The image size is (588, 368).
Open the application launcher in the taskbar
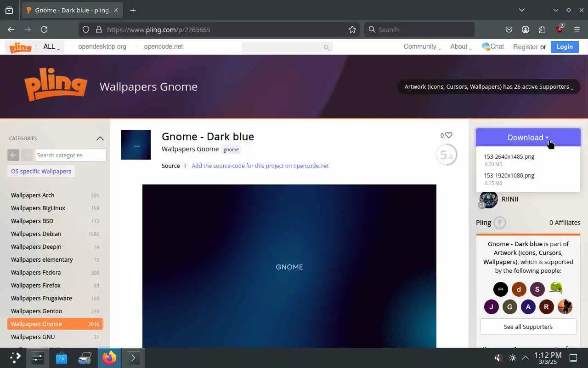(x=15, y=358)
